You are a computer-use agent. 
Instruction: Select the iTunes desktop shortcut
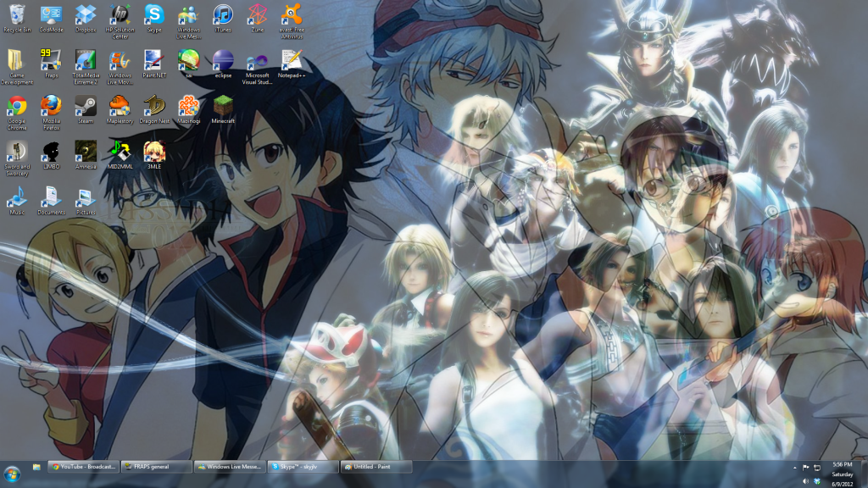pyautogui.click(x=223, y=19)
